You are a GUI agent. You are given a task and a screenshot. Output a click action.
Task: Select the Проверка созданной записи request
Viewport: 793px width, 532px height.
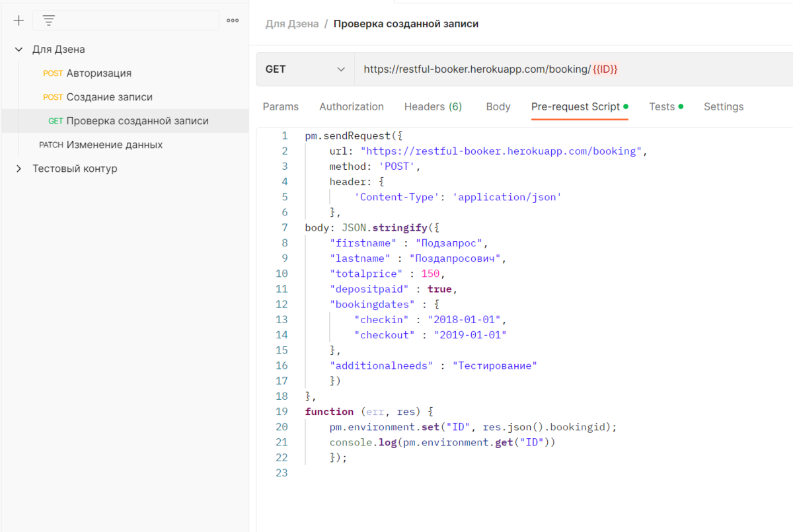pyautogui.click(x=137, y=121)
